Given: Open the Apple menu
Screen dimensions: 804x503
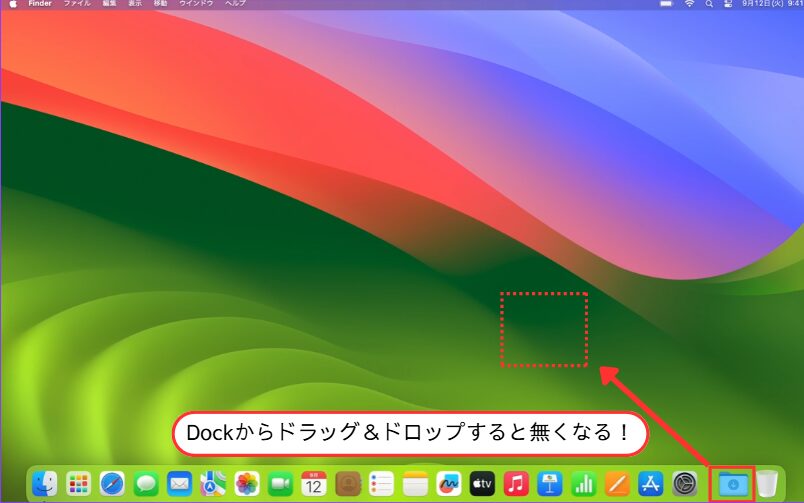Looking at the screenshot, I should coord(14,5).
